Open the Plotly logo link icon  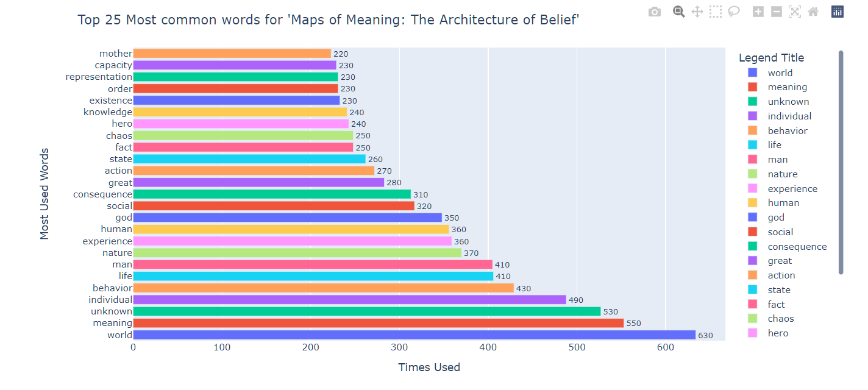[x=838, y=12]
